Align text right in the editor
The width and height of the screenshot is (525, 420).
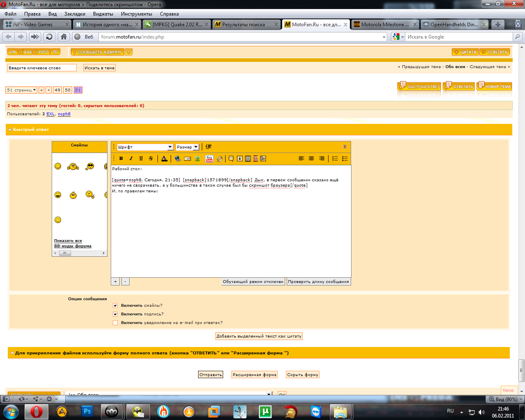322,159
